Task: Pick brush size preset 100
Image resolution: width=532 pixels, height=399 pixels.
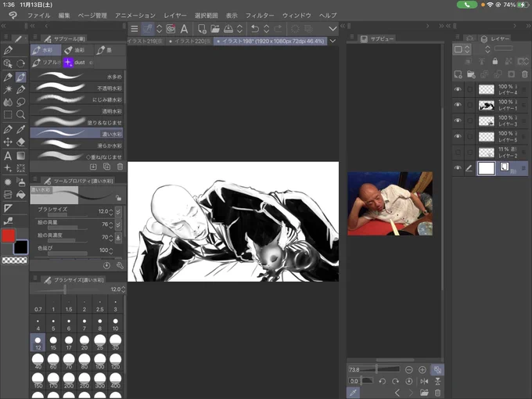Action: click(x=100, y=361)
